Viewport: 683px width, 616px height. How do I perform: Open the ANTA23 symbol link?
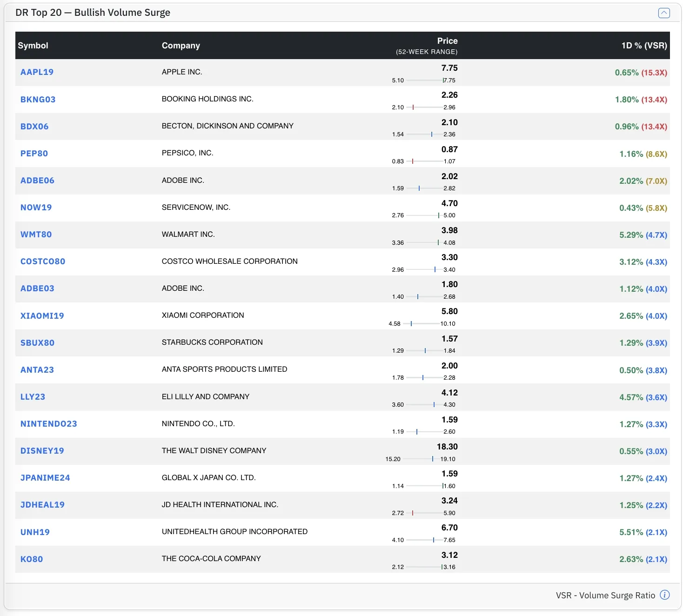[x=37, y=369]
